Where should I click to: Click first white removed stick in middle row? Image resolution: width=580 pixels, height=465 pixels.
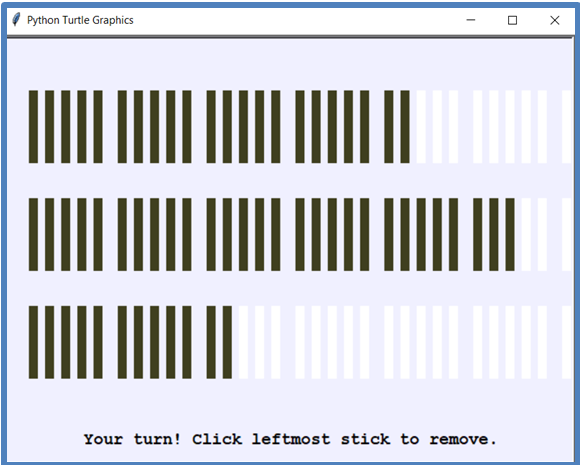point(526,234)
